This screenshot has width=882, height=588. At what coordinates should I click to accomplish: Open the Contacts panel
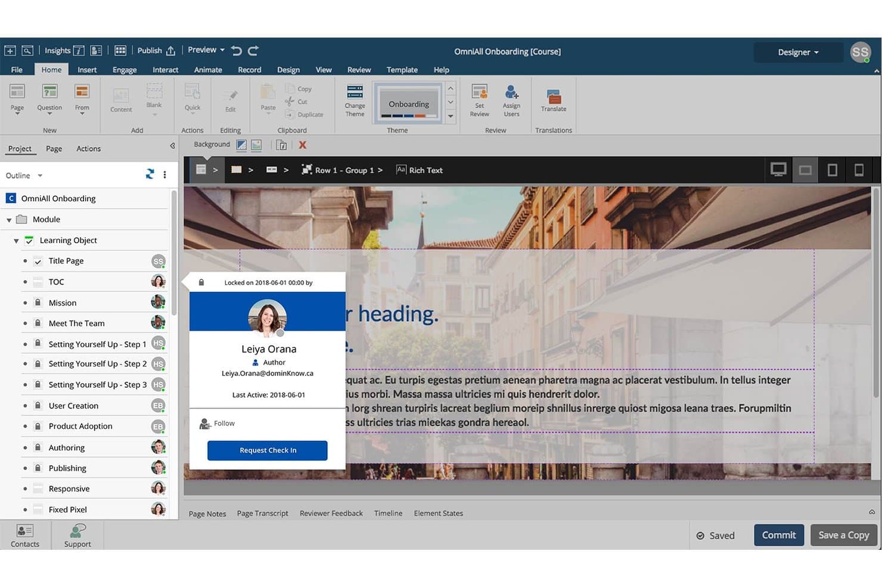(25, 535)
